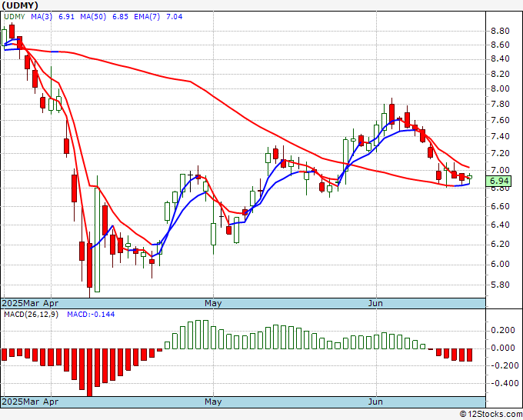Click the (UDMY) chart title
Viewport: 523px width, 420px height.
[20, 5]
